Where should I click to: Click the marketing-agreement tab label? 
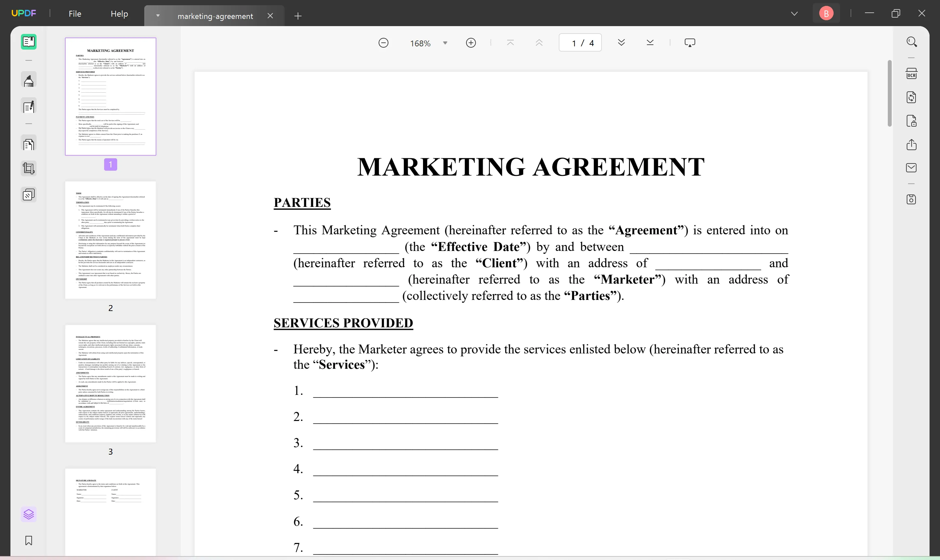coord(215,15)
